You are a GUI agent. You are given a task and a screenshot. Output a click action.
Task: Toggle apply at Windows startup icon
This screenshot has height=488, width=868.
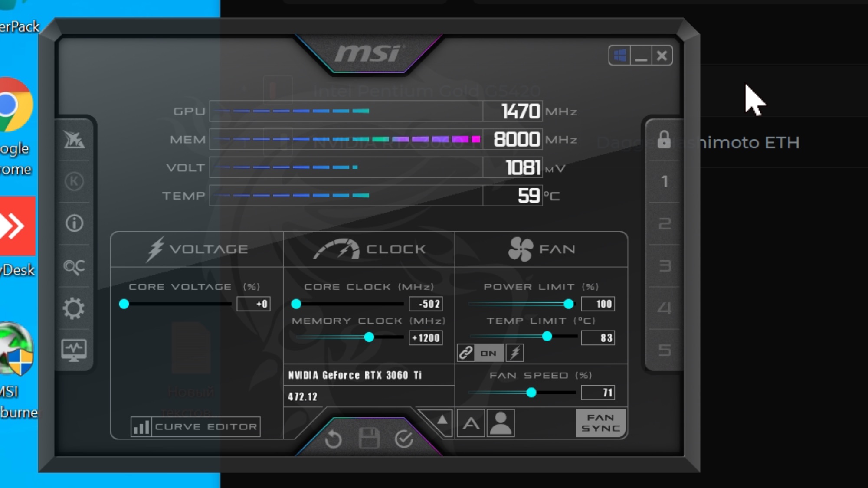click(619, 55)
